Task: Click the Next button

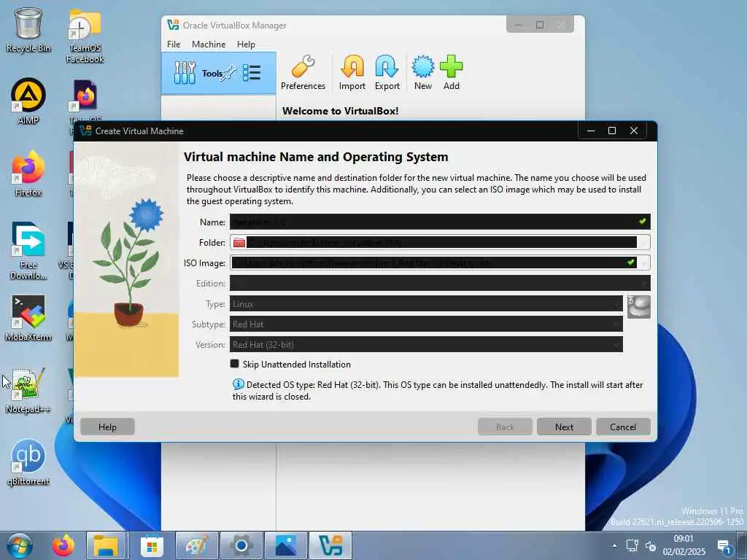Action: coord(564,427)
